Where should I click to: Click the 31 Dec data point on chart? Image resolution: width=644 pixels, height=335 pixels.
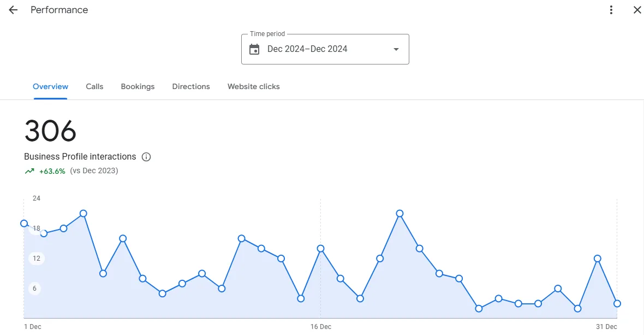click(x=617, y=304)
